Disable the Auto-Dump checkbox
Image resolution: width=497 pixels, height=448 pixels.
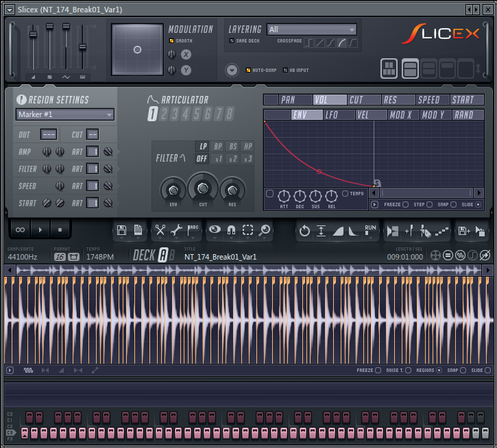248,70
